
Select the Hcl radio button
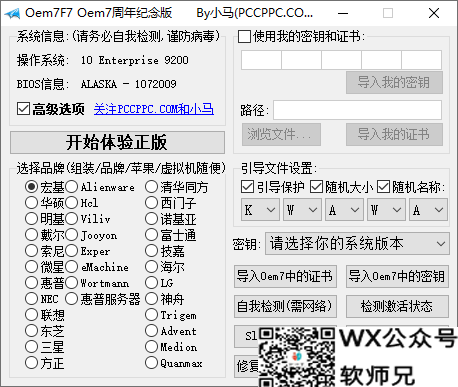(x=72, y=202)
